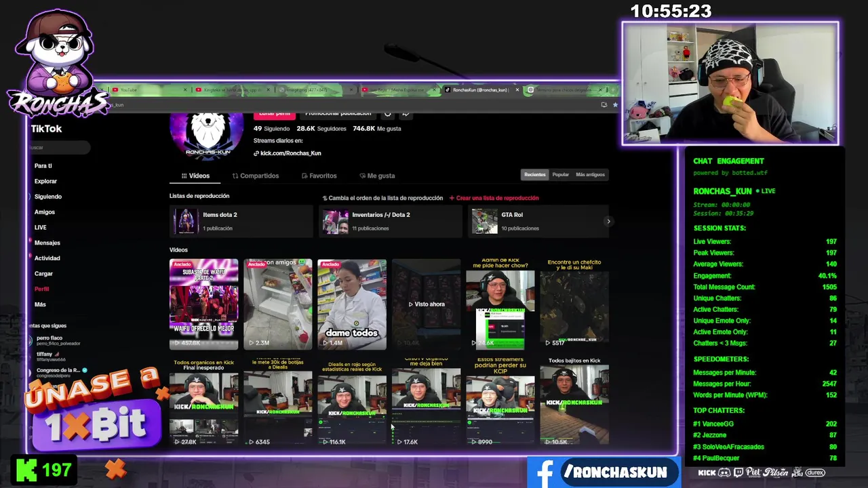Open the Favoritos profile tab
The height and width of the screenshot is (488, 868).
(x=319, y=176)
